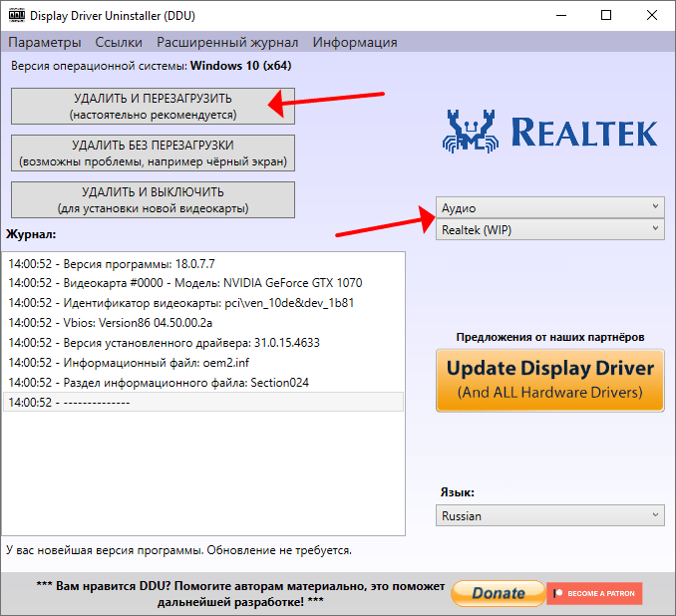The image size is (676, 616).
Task: Minimize the DDU window
Action: tap(561, 16)
